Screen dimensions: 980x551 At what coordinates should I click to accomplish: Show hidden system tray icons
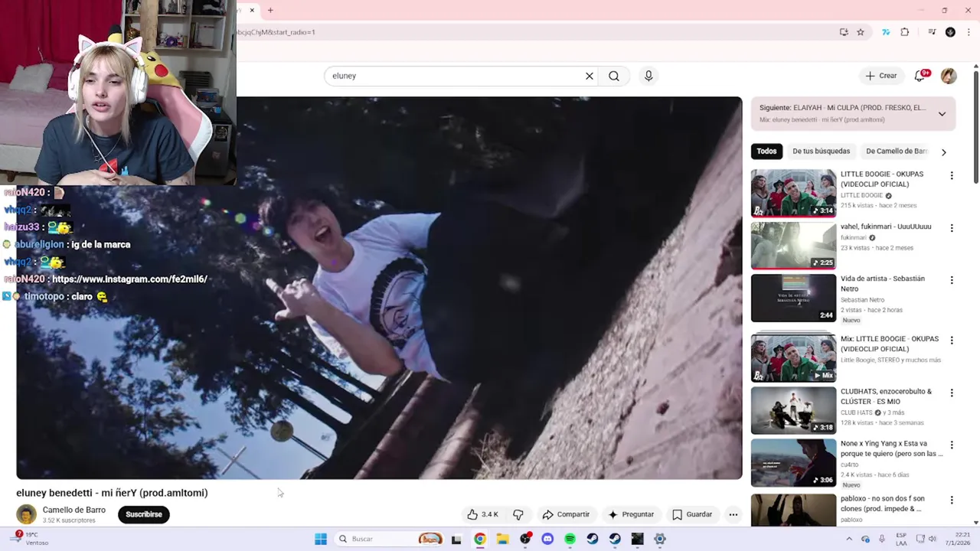[848, 539]
